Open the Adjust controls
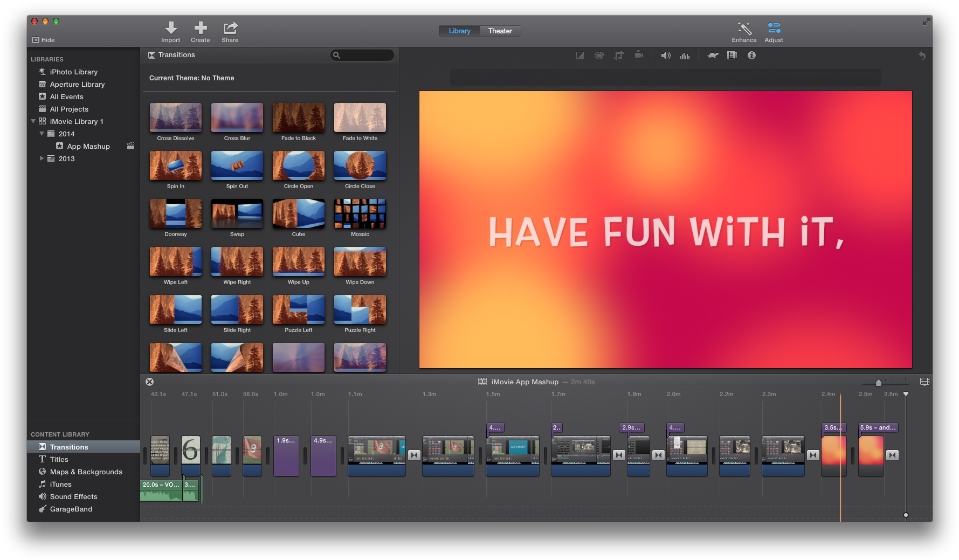 click(774, 32)
